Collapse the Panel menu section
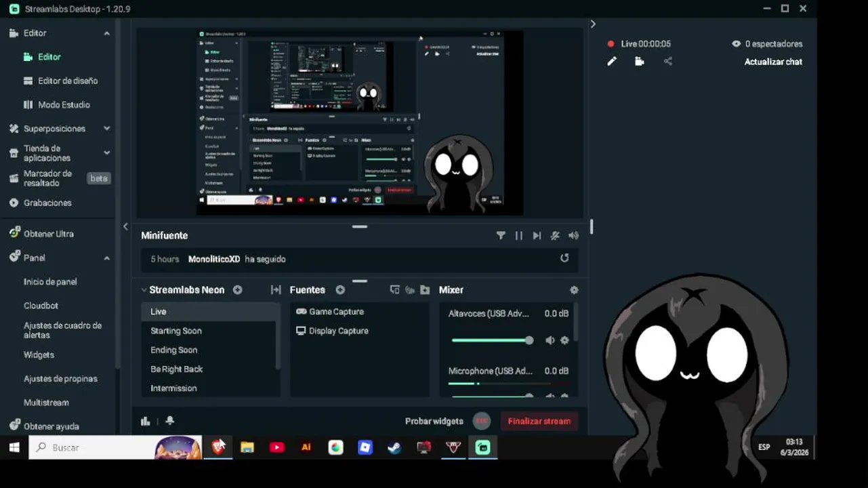Image resolution: width=868 pixels, height=488 pixels. [106, 258]
